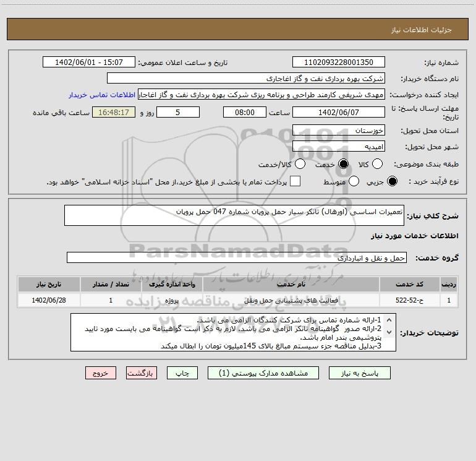Select the کالا/خدمت radio option

coord(300,164)
